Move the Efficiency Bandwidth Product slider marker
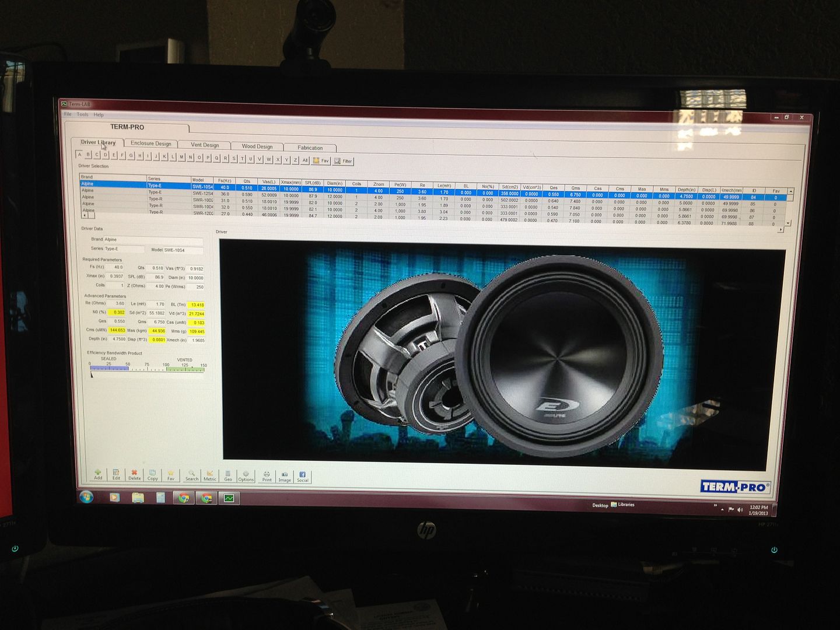Image resolution: width=840 pixels, height=630 pixels. coord(92,375)
